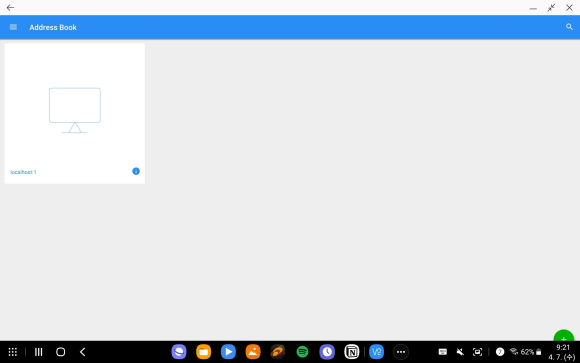Go back with the top-left arrow
Screen dimensions: 580x363
tap(10, 7)
